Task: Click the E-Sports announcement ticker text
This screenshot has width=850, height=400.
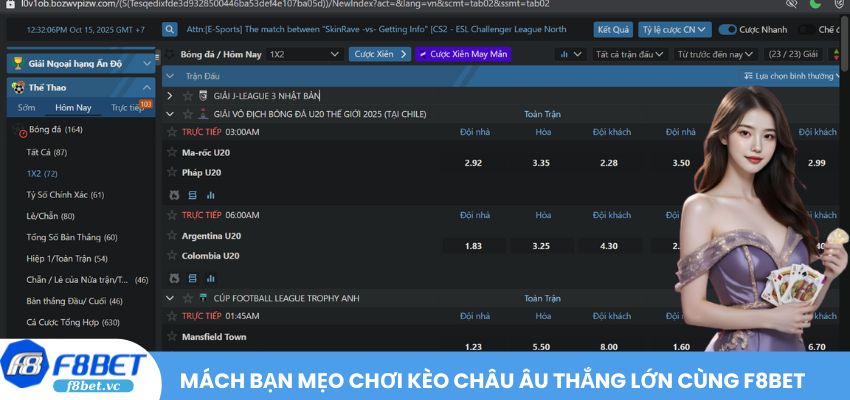Action: click(376, 29)
